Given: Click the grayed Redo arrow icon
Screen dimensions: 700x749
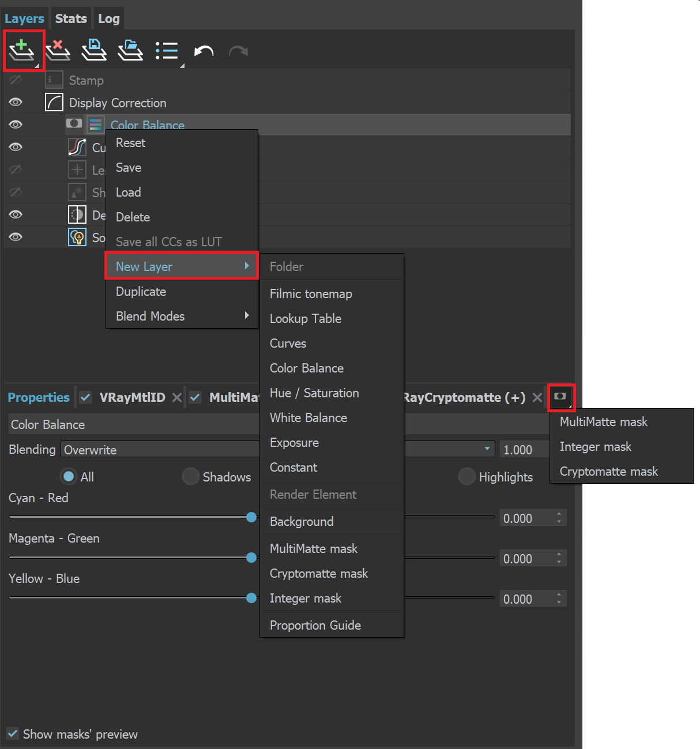Looking at the screenshot, I should pos(239,51).
